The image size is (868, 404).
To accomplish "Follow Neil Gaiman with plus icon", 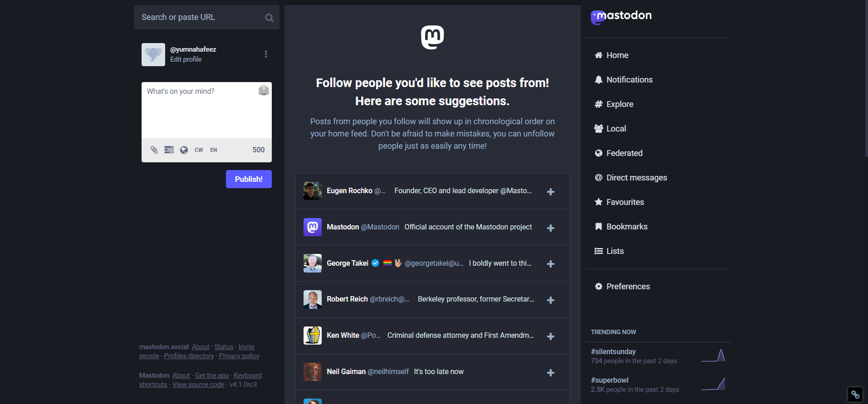I will [550, 373].
